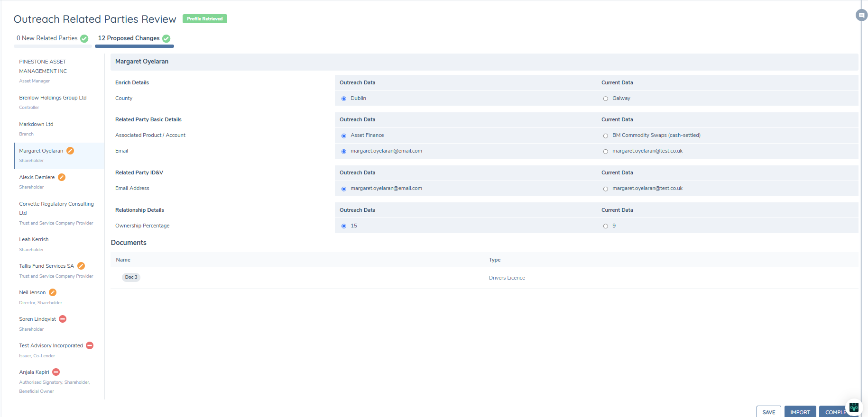Select the current Email margaret.oyelaran@test.co.uk in Basic Details

pos(605,151)
